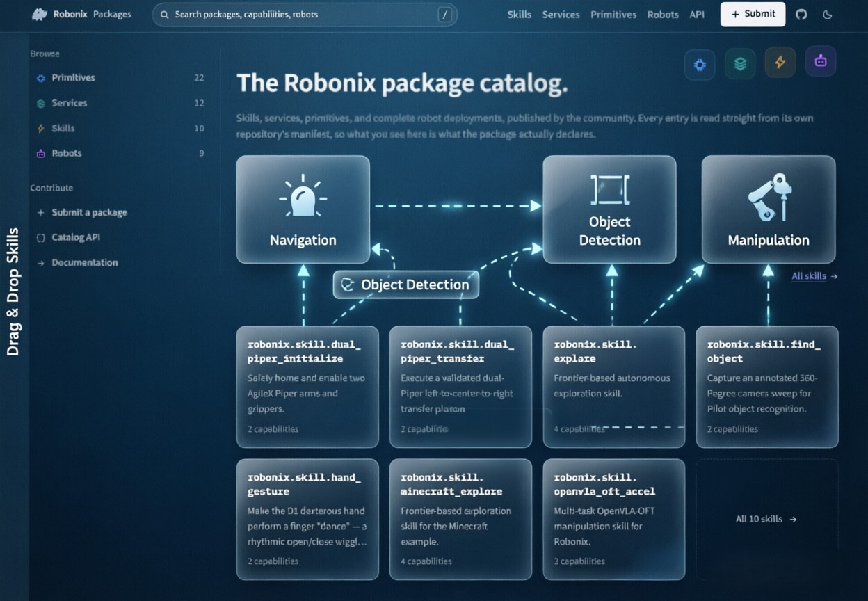
Task: Open the Services top navigation item
Action: (561, 14)
